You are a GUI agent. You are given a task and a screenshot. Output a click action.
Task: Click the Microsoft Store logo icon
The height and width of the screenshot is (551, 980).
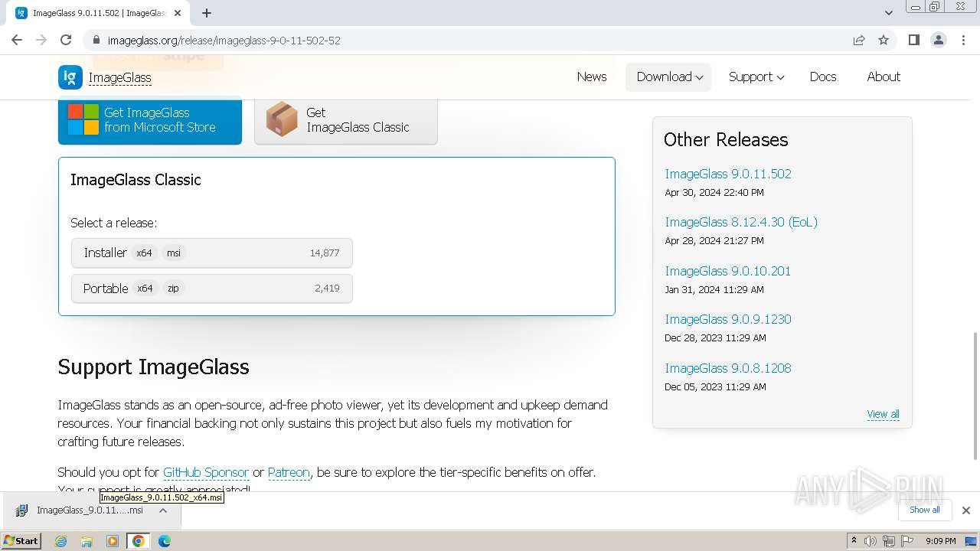(x=83, y=119)
